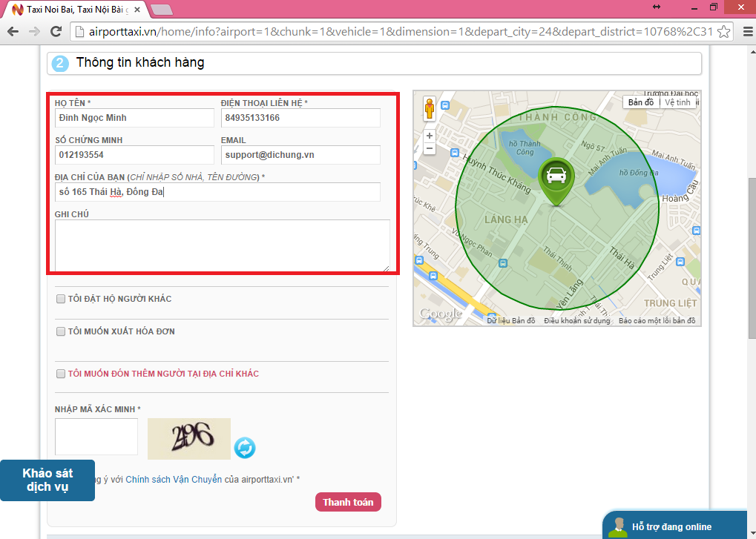Reload the page with browser refresh button
The height and width of the screenshot is (539, 756).
55,32
